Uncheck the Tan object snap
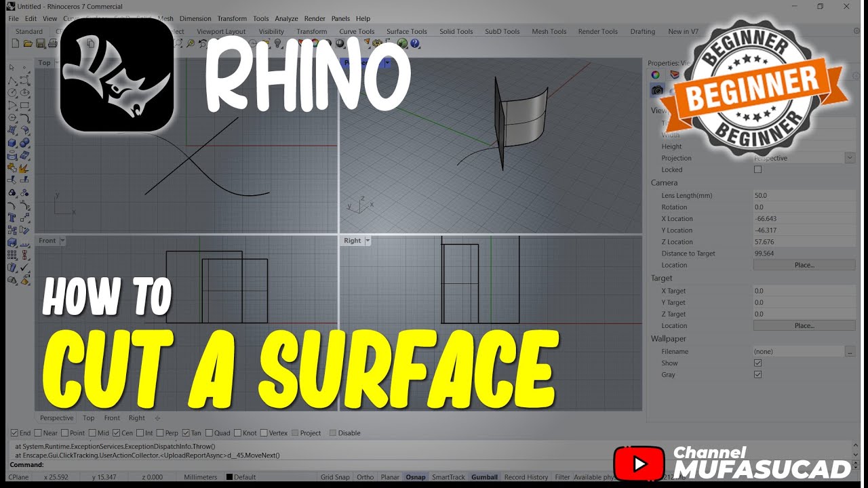The image size is (868, 488). click(186, 433)
